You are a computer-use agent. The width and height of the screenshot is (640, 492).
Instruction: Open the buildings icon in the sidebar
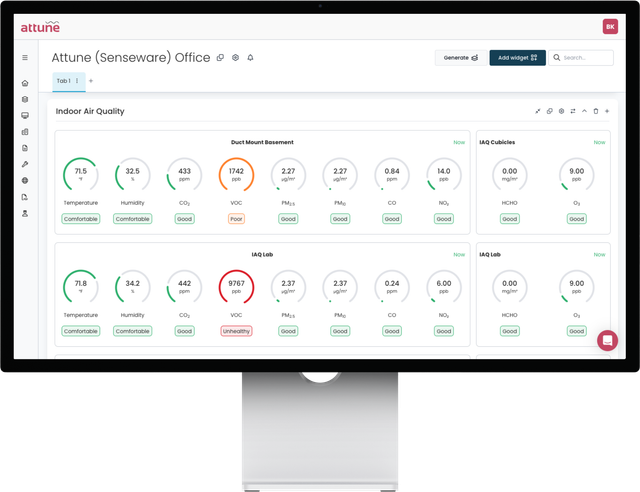tap(25, 132)
